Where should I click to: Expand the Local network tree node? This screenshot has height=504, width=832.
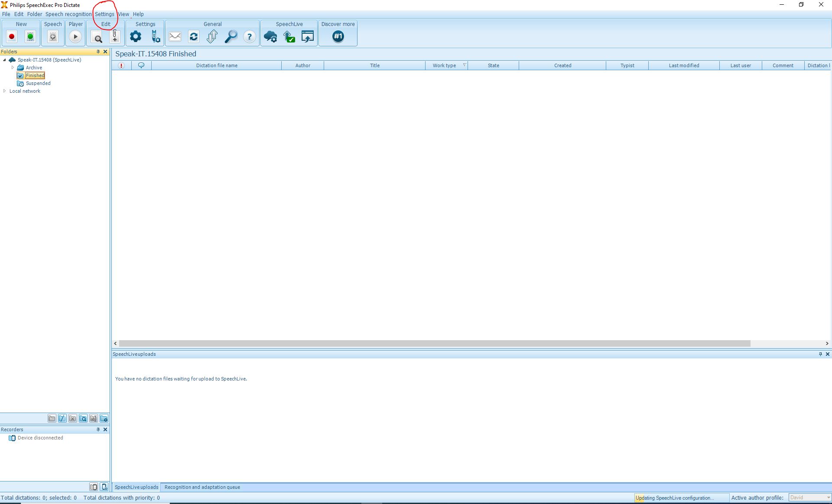click(5, 91)
